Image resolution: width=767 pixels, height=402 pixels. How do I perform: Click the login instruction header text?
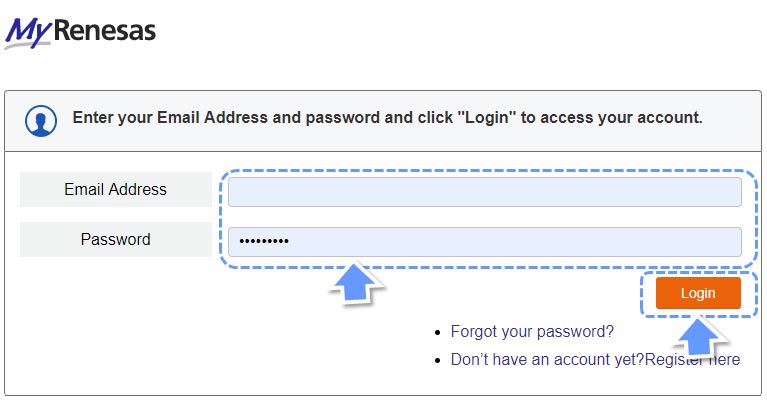387,117
